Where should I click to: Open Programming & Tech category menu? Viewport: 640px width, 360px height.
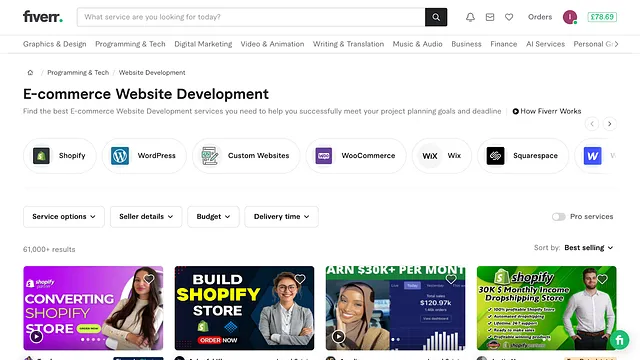click(x=130, y=44)
